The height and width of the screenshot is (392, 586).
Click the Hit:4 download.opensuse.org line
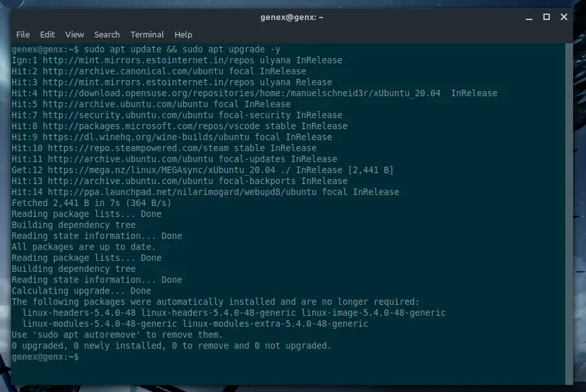pos(254,93)
